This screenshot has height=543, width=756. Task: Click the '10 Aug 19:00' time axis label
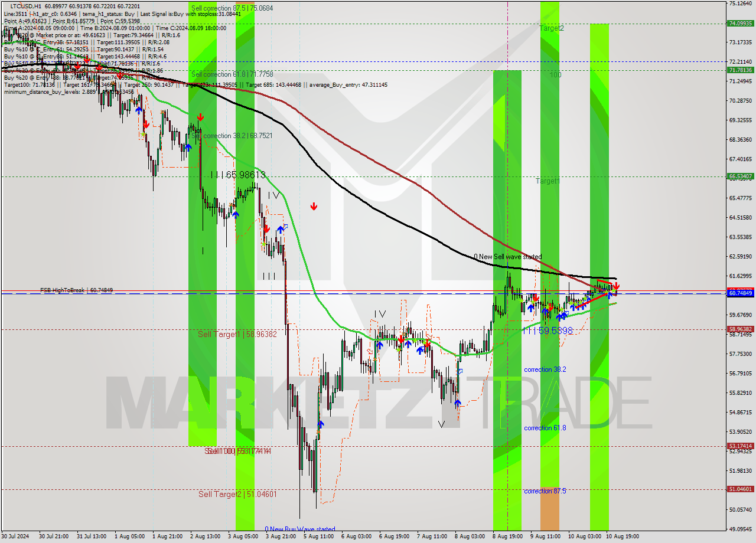pyautogui.click(x=622, y=537)
